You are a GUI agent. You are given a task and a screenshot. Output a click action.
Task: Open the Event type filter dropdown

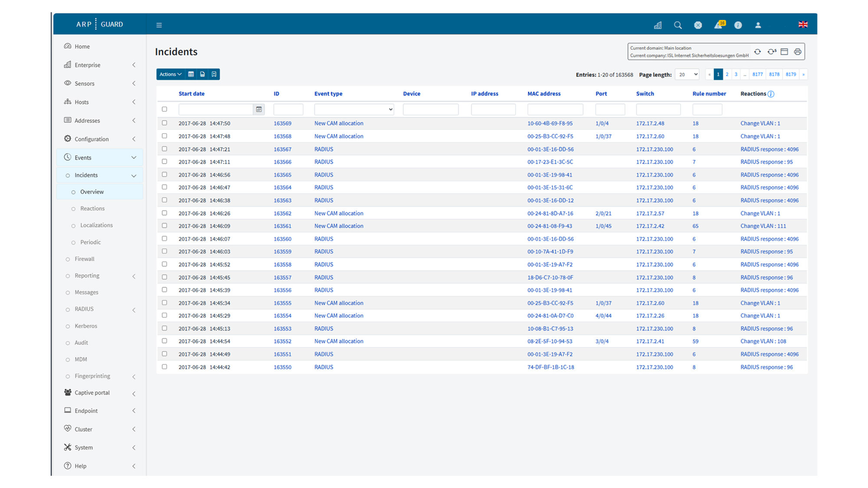[354, 109]
